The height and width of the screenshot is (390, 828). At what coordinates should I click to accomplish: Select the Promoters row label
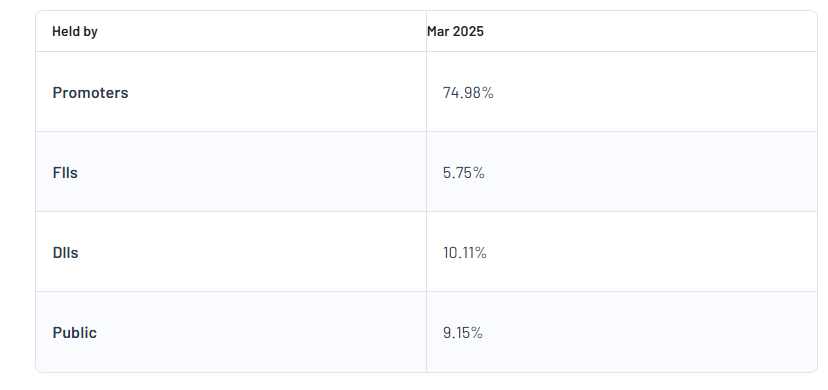(90, 92)
